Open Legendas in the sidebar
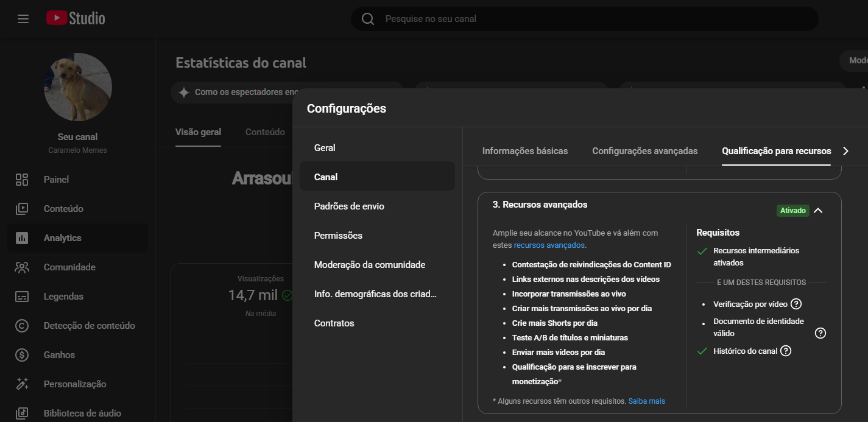868x422 pixels. [x=78, y=297]
